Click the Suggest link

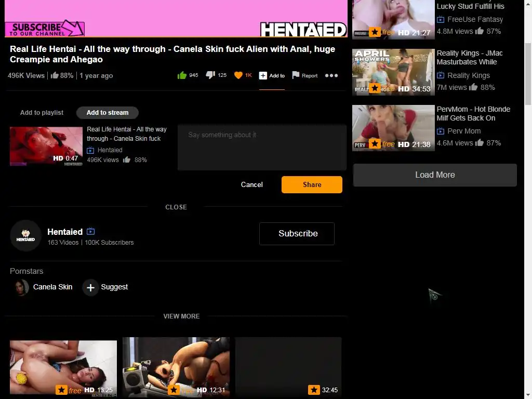[114, 287]
